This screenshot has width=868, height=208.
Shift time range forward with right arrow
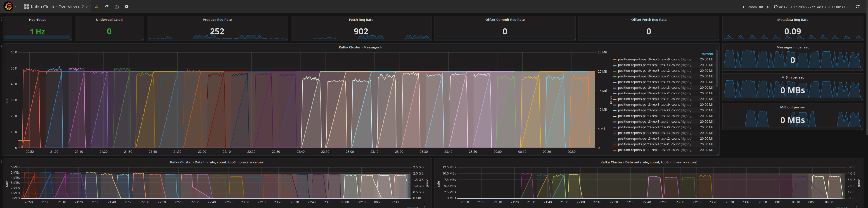(768, 7)
